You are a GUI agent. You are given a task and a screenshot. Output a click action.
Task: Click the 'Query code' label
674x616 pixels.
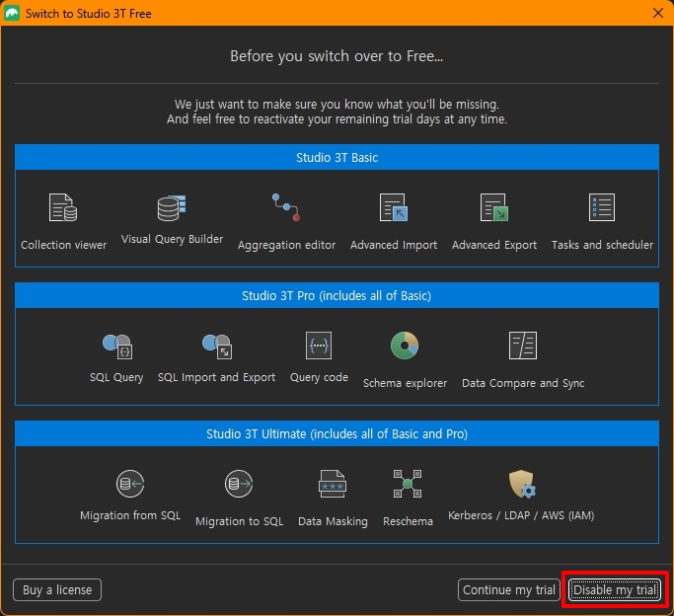pos(319,377)
